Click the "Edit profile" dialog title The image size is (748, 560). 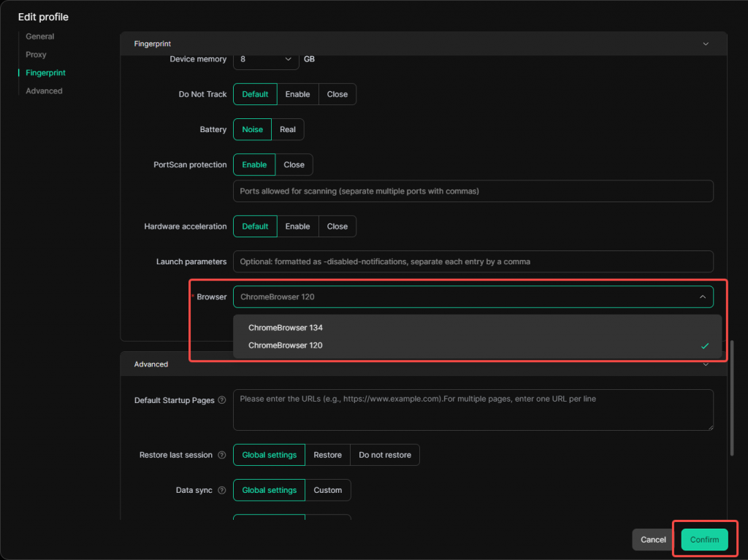coord(43,18)
